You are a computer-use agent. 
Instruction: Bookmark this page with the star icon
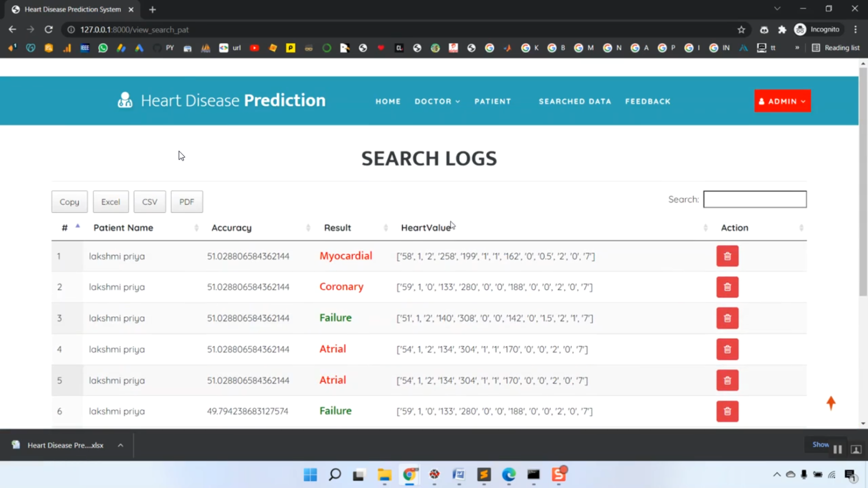[x=741, y=29]
